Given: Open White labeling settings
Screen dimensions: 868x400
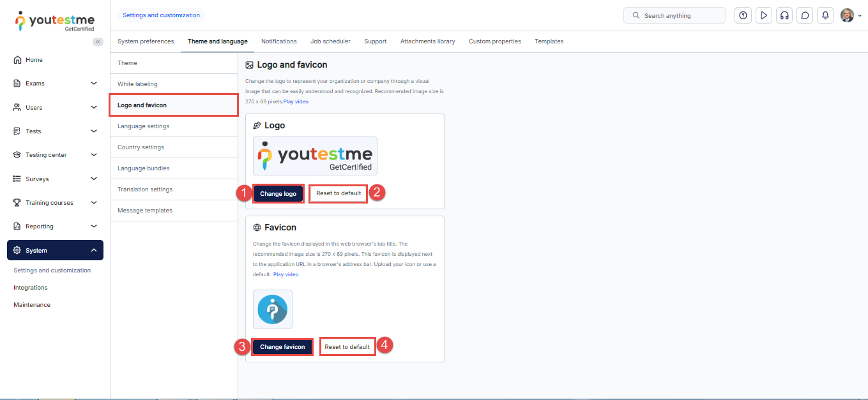Looking at the screenshot, I should pyautogui.click(x=174, y=84).
